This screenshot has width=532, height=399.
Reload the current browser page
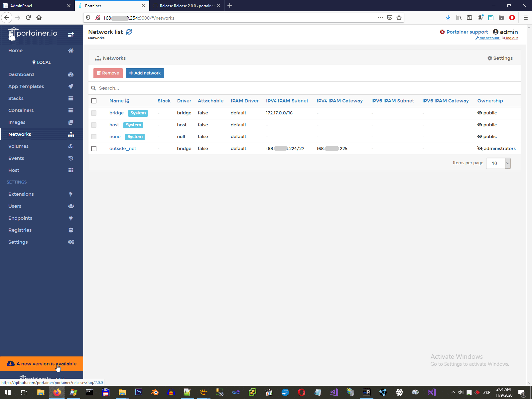coord(29,18)
